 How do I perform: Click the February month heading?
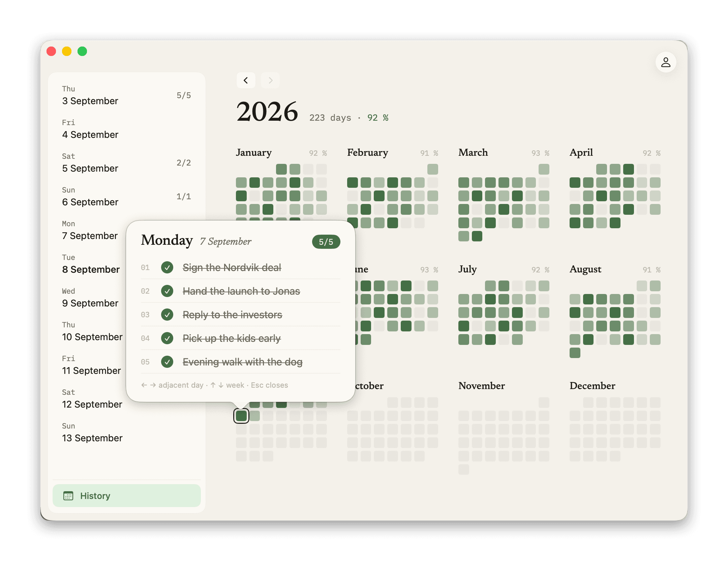(368, 152)
